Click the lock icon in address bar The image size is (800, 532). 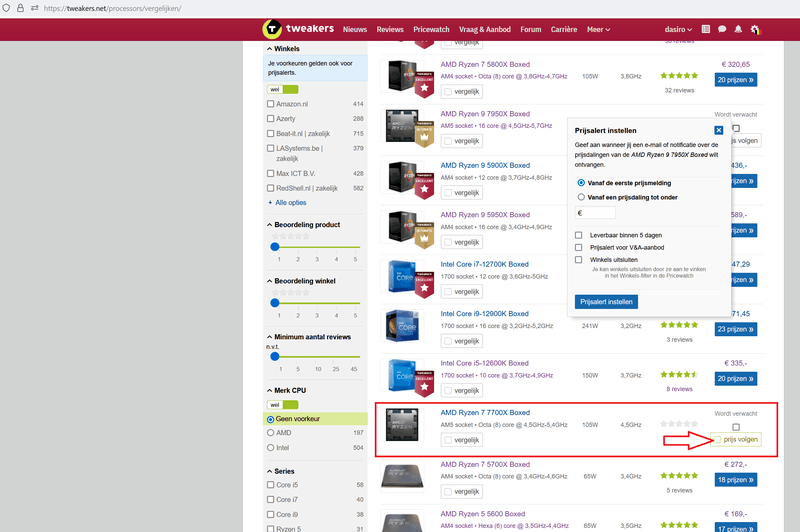20,8
